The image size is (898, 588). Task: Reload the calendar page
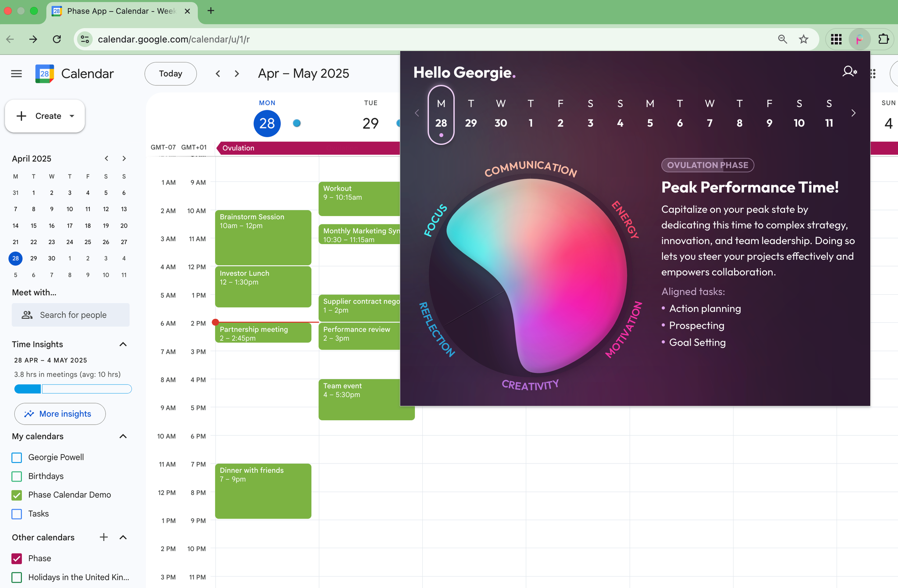[x=57, y=39]
